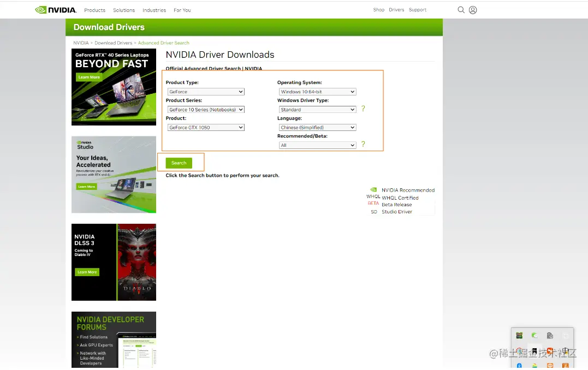Open the GeForce RTX 40 Series Laptops banner
Viewport: 588px width, 370px height.
(114, 87)
